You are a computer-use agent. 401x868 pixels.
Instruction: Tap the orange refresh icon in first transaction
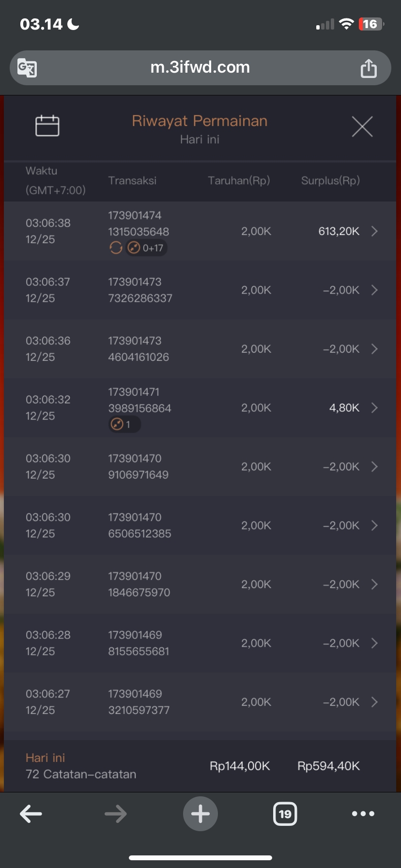tap(116, 248)
